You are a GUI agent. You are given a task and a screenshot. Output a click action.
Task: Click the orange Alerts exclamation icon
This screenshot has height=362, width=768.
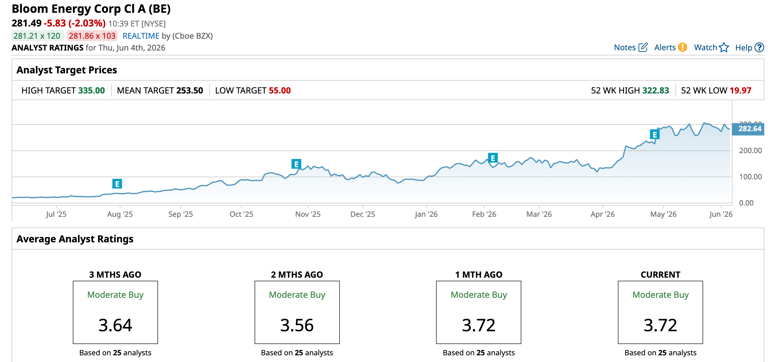point(683,48)
